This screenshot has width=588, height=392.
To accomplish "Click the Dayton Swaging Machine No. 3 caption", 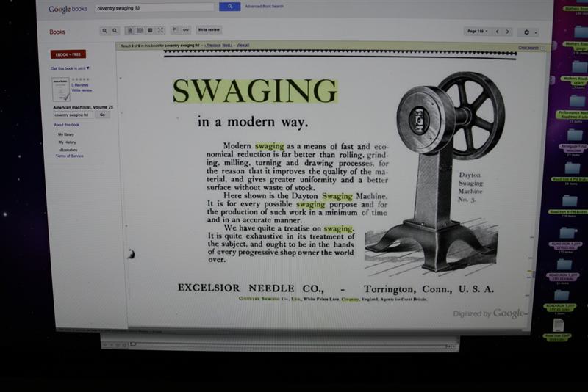I will [x=470, y=187].
